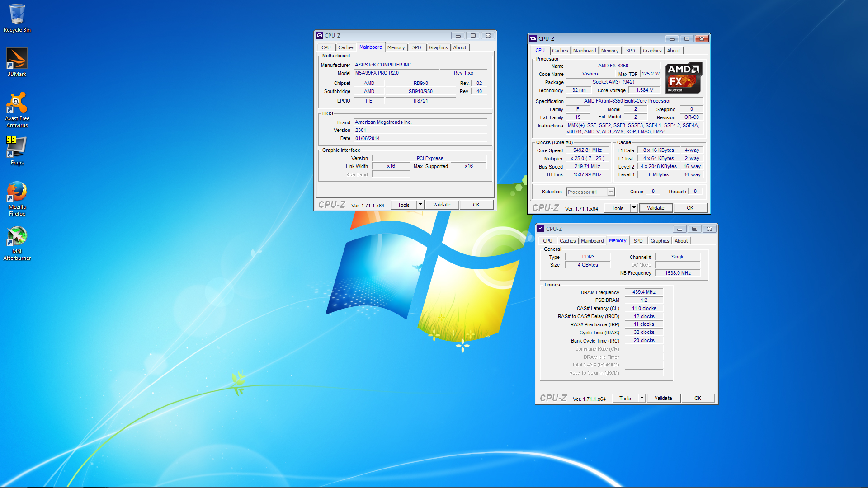This screenshot has height=488, width=868.
Task: Click OK button in Mainboard window
Action: click(476, 205)
